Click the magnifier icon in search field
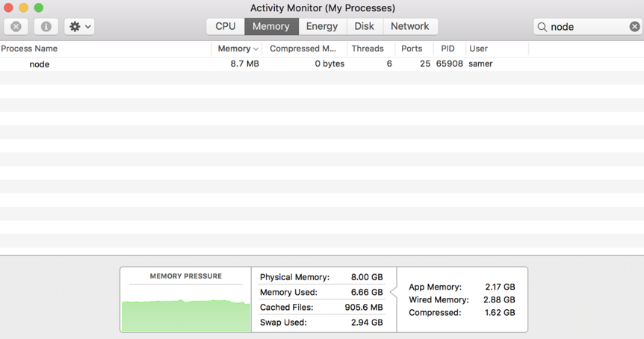The image size is (644, 339). click(542, 27)
